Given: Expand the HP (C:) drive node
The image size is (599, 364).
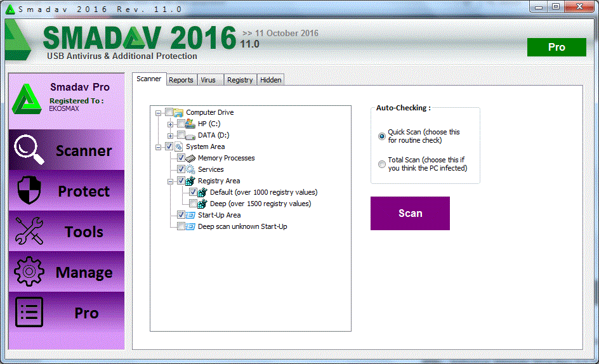Looking at the screenshot, I should point(170,124).
